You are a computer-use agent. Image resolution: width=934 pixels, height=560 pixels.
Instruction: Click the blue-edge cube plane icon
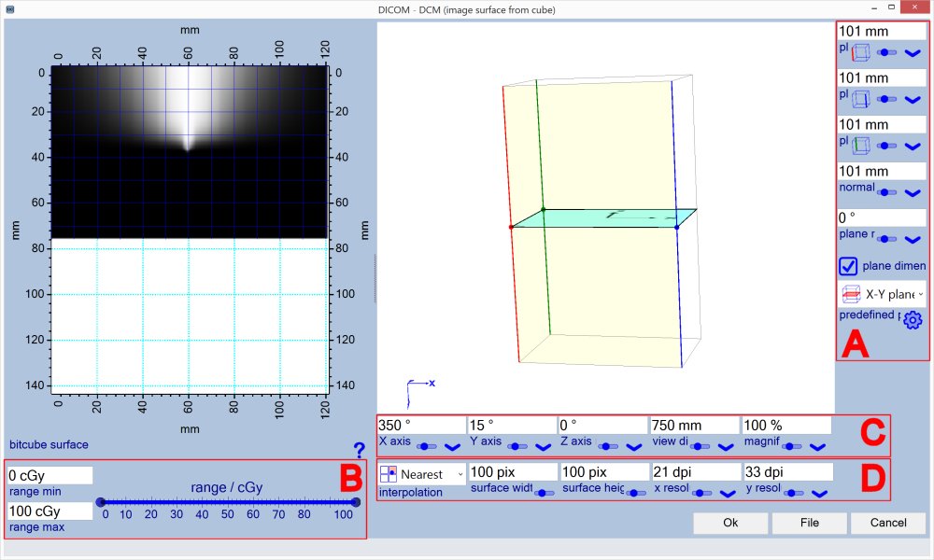click(861, 99)
